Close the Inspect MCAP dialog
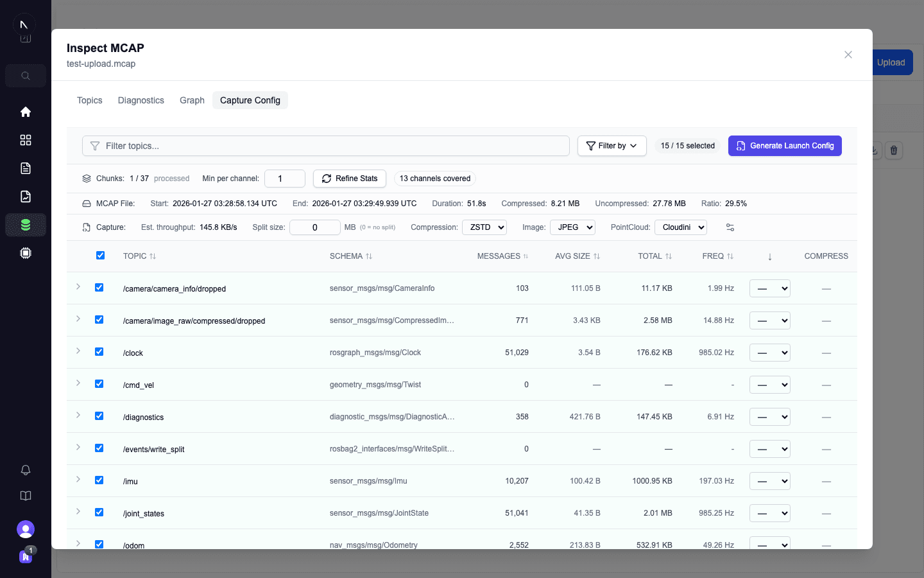The width and height of the screenshot is (924, 578). [848, 55]
